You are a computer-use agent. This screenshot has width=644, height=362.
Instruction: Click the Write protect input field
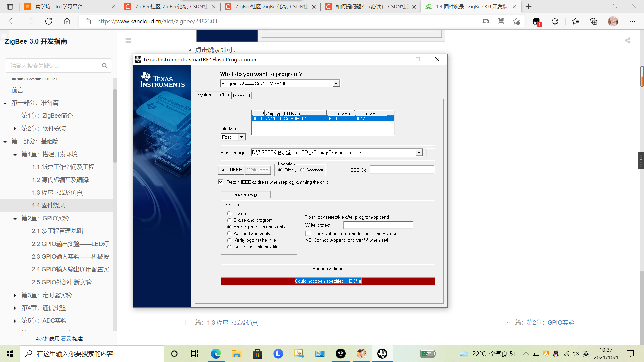pos(378,225)
